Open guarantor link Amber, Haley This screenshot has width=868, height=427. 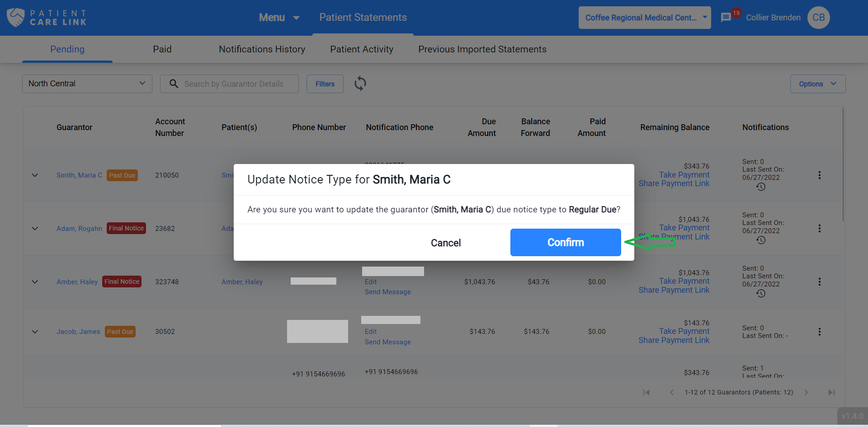(77, 282)
